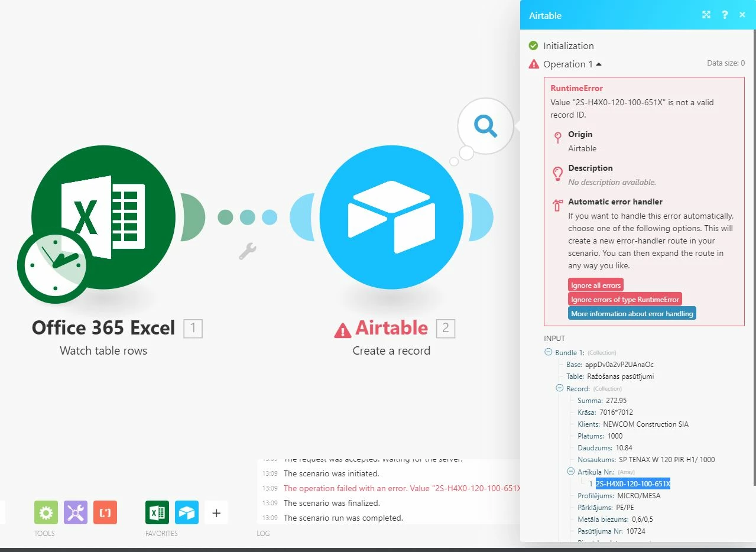
Task: Click the Platums value 1000
Action: tap(615, 436)
